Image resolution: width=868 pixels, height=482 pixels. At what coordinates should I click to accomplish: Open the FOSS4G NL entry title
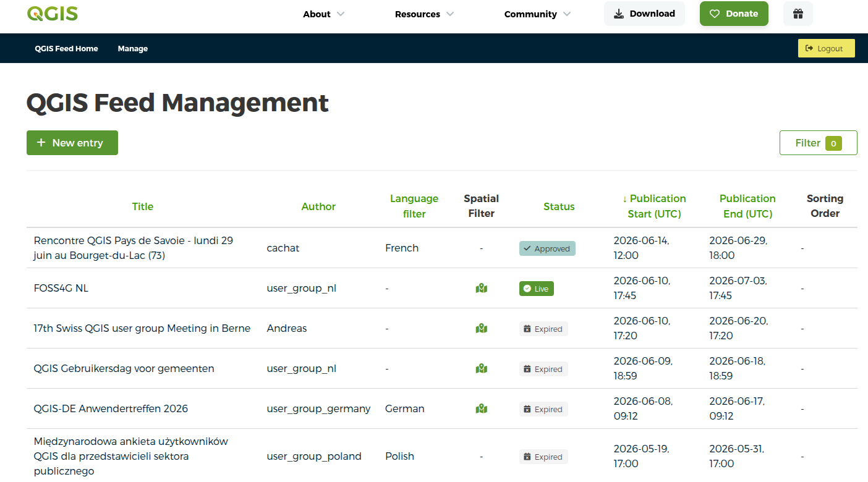point(61,288)
